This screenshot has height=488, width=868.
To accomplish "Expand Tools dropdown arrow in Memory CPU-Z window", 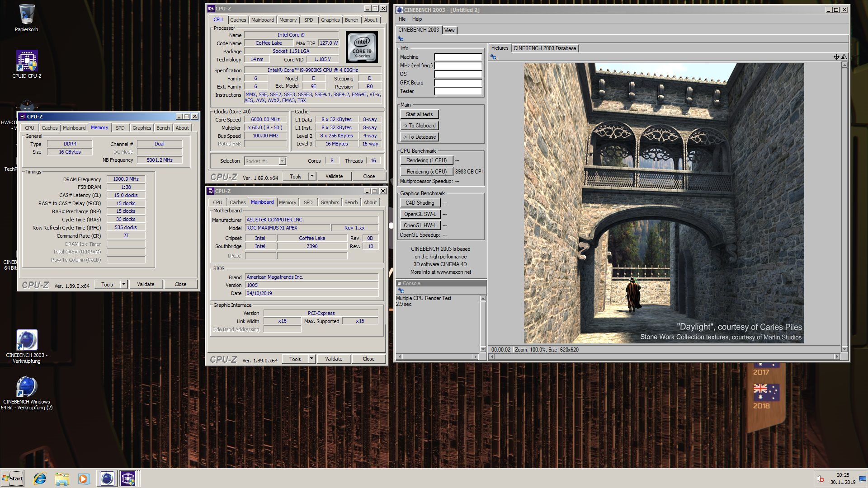I will pos(123,284).
